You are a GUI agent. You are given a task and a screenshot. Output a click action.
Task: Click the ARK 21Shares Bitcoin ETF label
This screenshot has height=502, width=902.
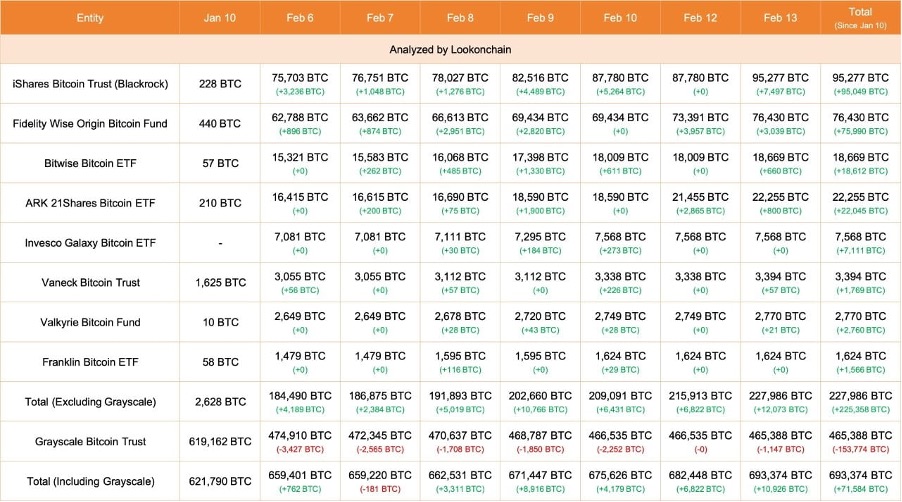click(89, 203)
